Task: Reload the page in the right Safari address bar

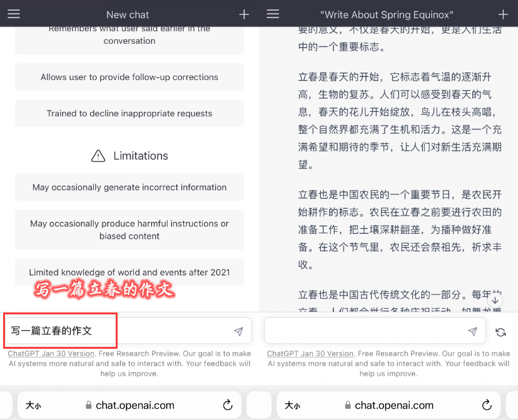Action: tap(487, 405)
